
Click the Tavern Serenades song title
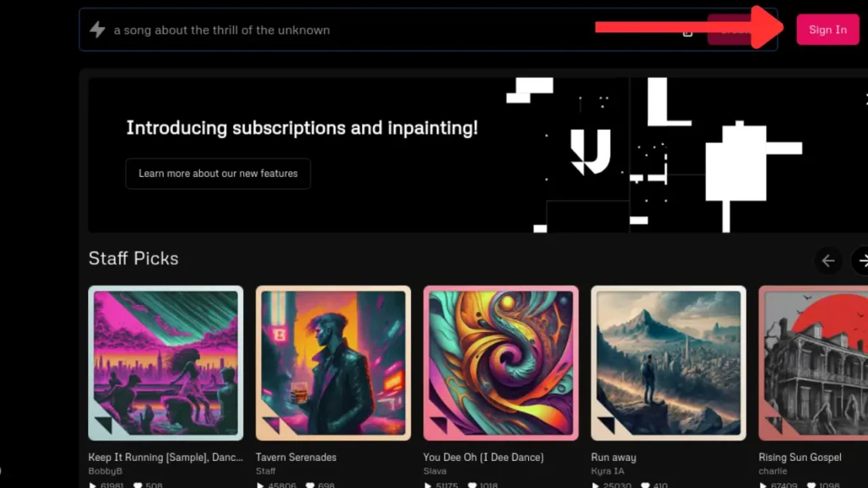(x=296, y=457)
